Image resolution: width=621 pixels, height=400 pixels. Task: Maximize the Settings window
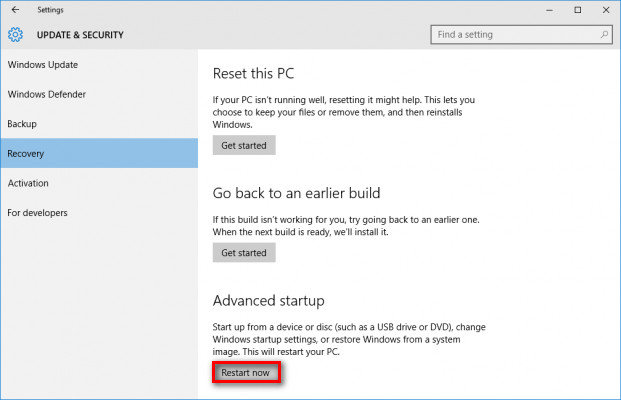578,10
